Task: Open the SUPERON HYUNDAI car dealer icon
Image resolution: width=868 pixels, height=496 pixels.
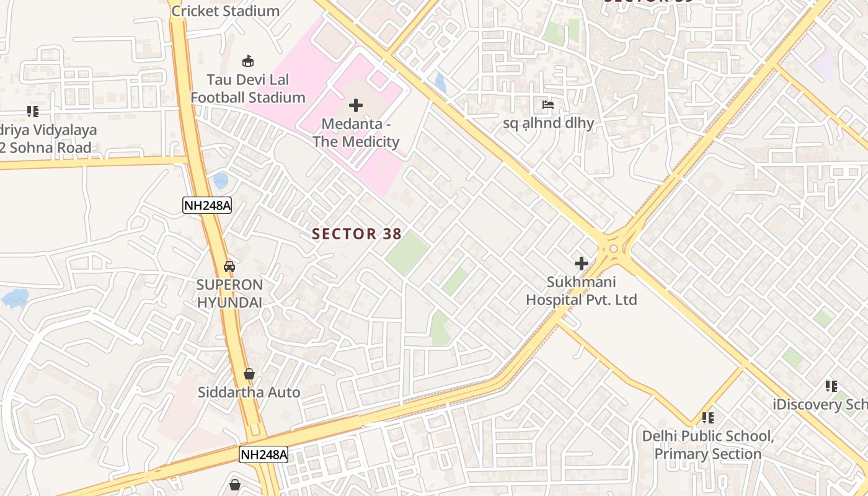Action: coord(229,266)
